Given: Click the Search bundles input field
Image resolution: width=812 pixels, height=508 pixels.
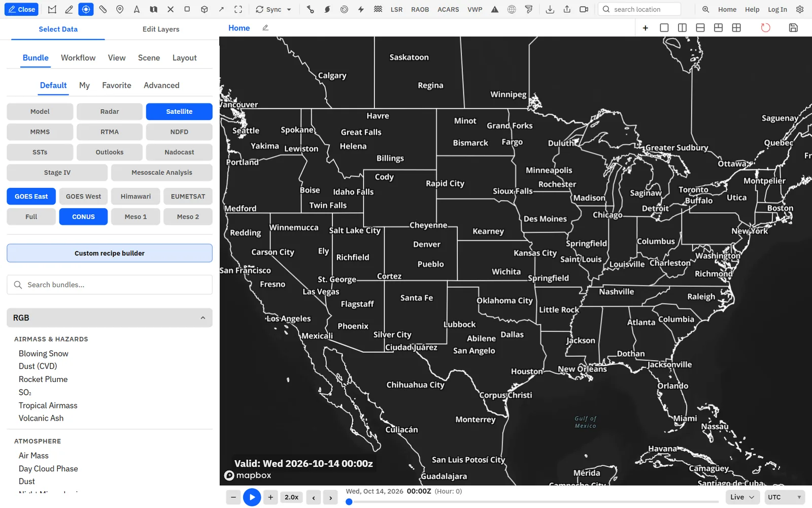Looking at the screenshot, I should point(110,284).
